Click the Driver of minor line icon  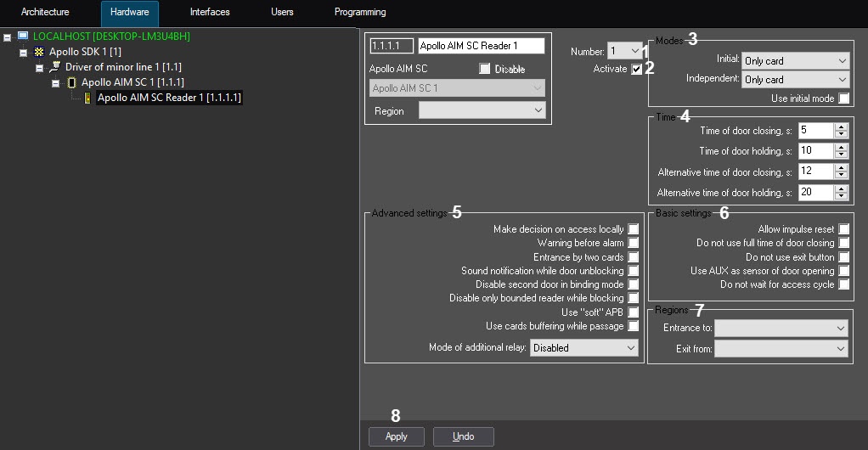(54, 67)
